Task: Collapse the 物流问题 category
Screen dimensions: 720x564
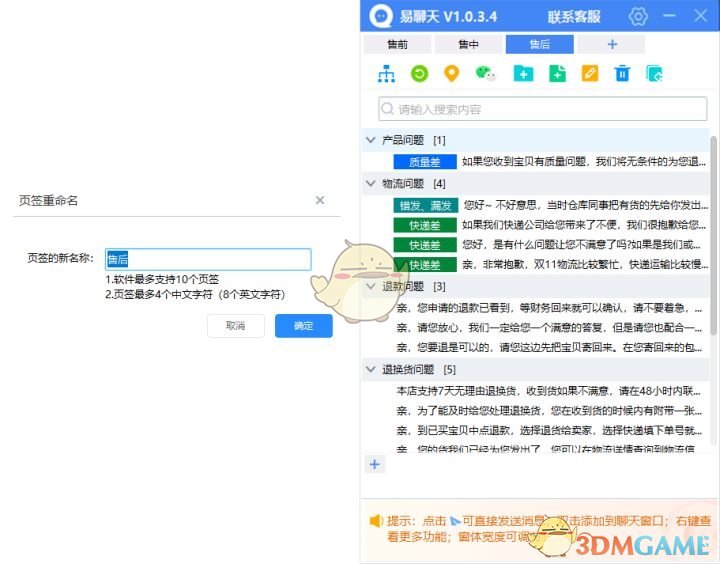Action: [x=371, y=184]
